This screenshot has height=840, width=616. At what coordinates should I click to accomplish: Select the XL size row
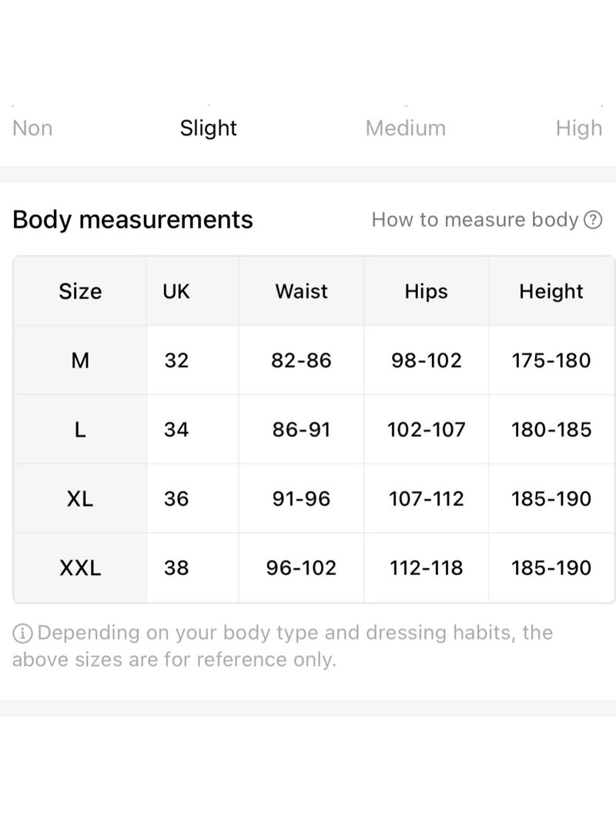[x=314, y=498]
